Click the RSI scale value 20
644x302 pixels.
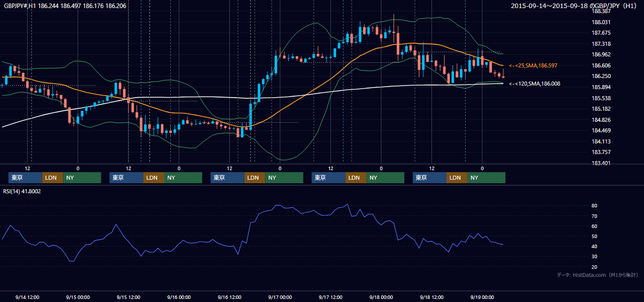(x=595, y=267)
